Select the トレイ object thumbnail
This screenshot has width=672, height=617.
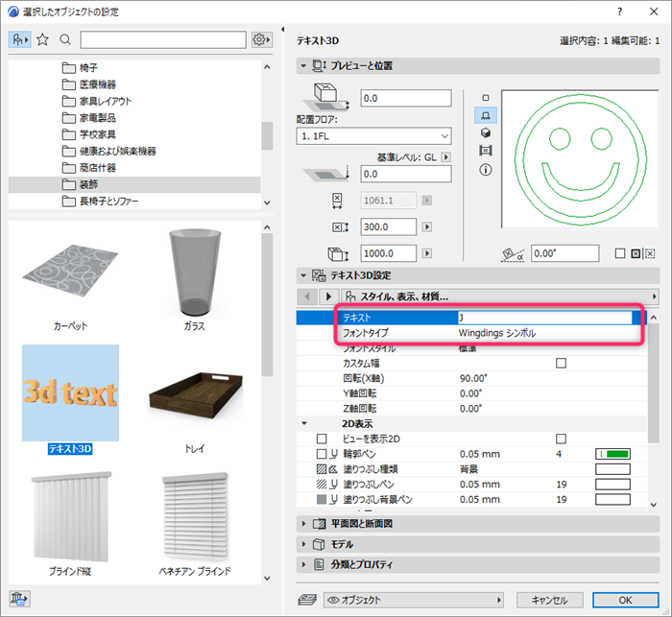(x=195, y=402)
